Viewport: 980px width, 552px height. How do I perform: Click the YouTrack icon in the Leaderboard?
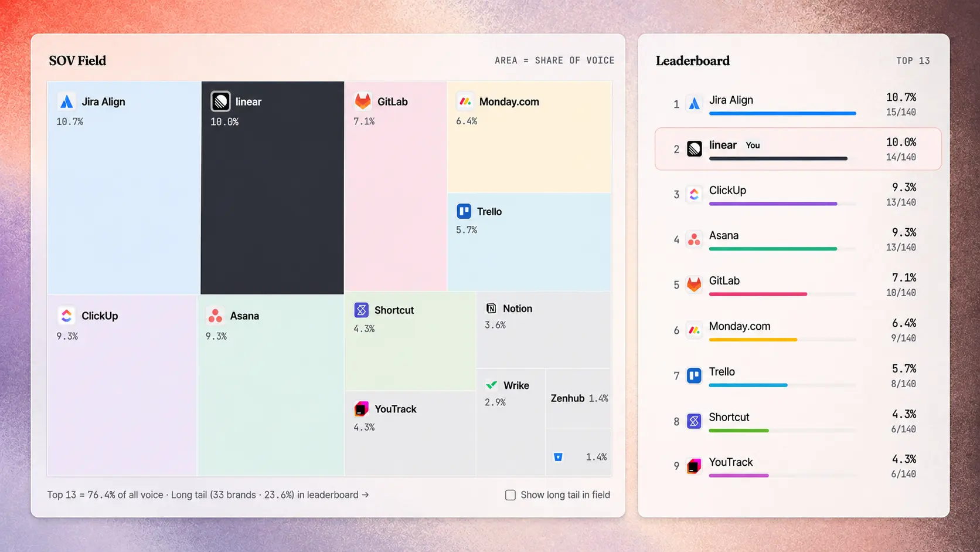(694, 466)
